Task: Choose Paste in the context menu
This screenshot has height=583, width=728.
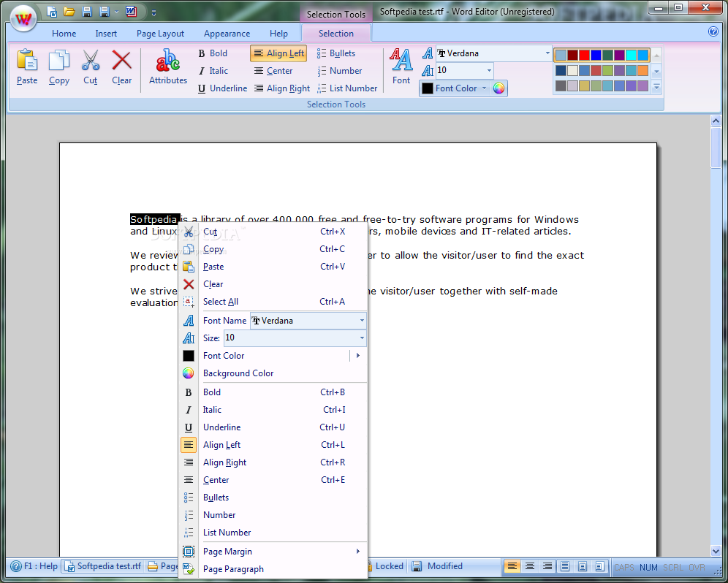Action: point(273,267)
